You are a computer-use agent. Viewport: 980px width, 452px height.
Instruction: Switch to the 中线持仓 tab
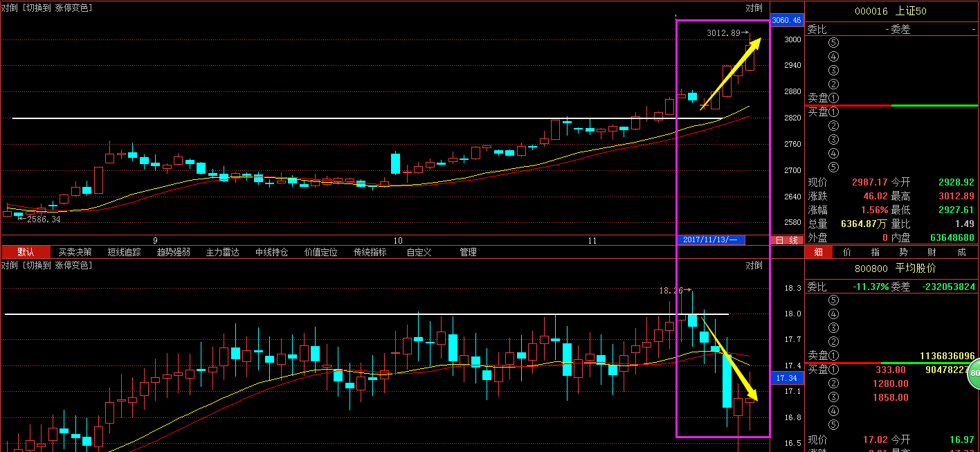point(271,252)
